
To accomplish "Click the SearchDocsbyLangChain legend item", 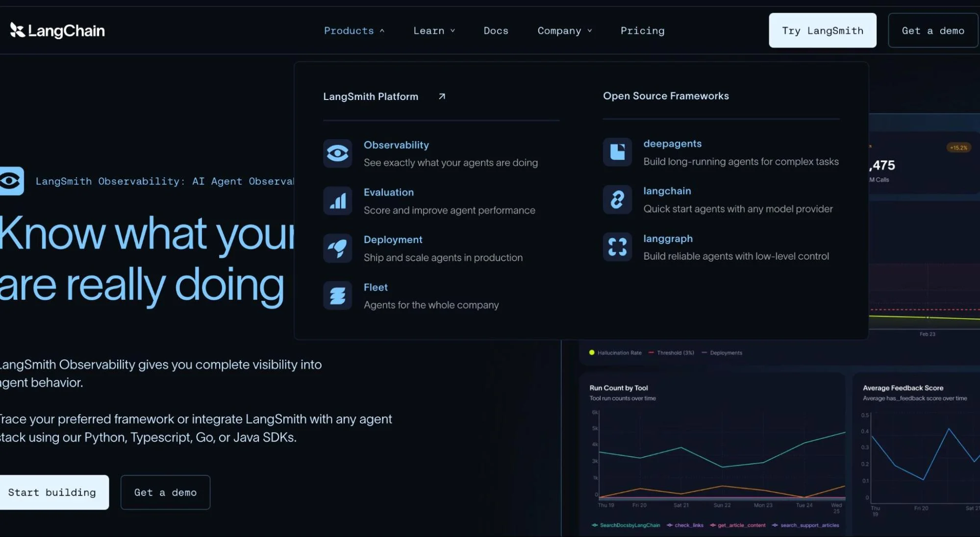I will pyautogui.click(x=626, y=525).
